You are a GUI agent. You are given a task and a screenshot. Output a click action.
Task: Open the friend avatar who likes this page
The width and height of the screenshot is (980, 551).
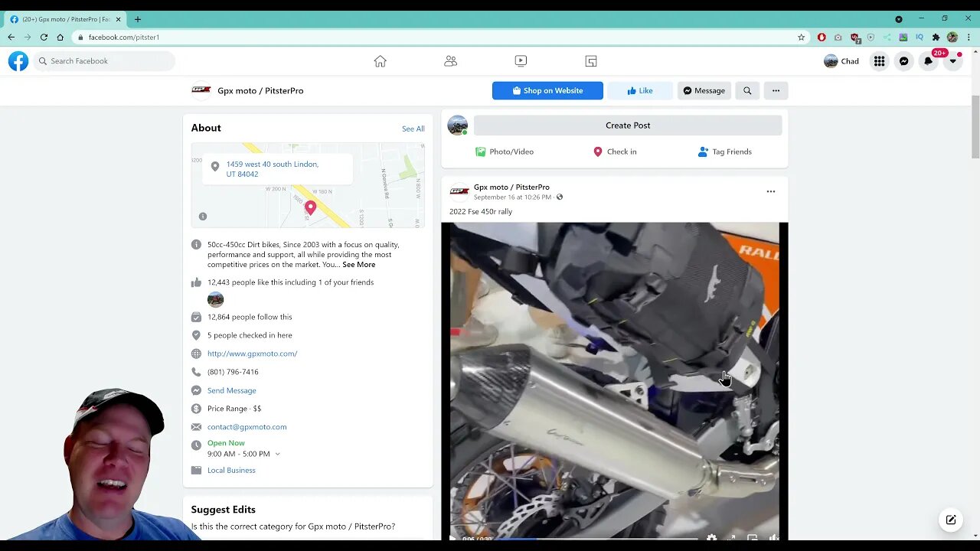tap(215, 299)
